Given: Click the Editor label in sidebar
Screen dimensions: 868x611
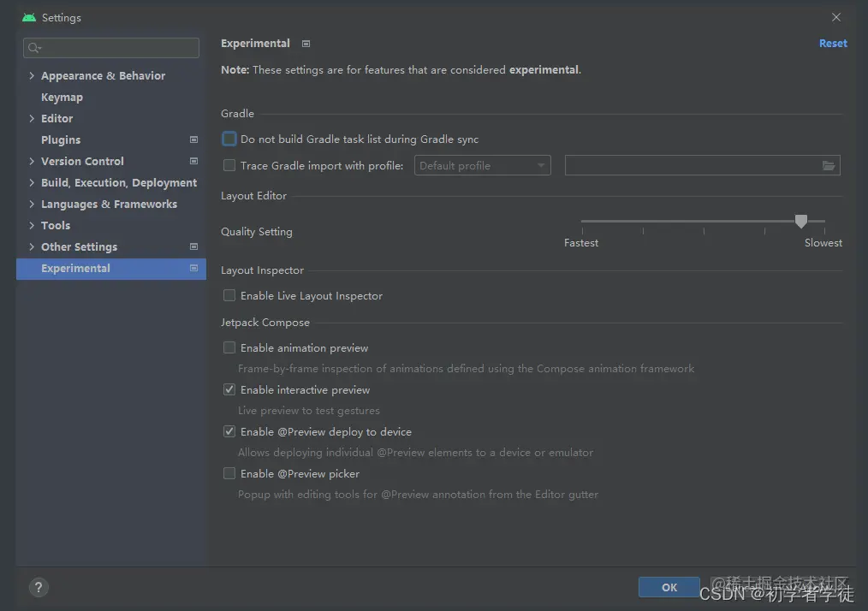Looking at the screenshot, I should [57, 118].
